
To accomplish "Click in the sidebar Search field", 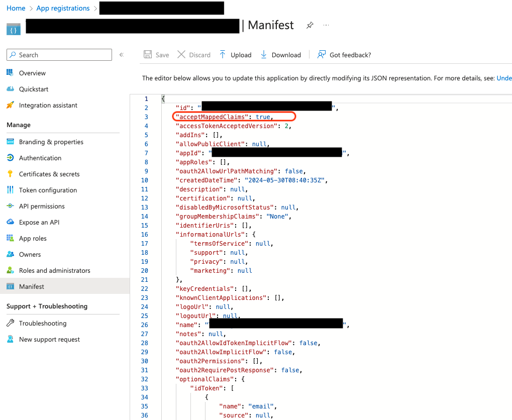I will coord(63,55).
